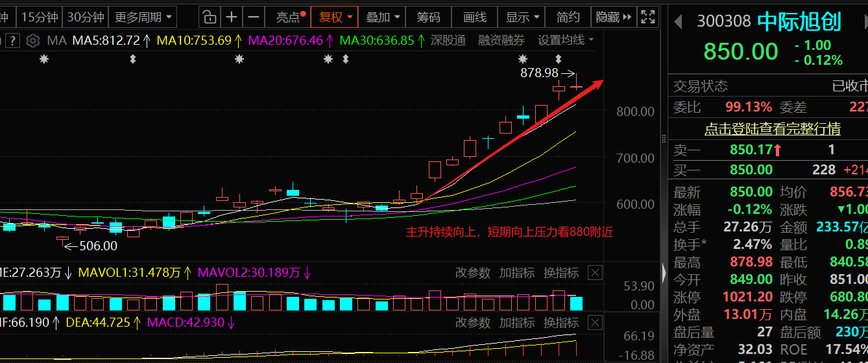
Task: Click the 深股通 tag
Action: tap(448, 40)
